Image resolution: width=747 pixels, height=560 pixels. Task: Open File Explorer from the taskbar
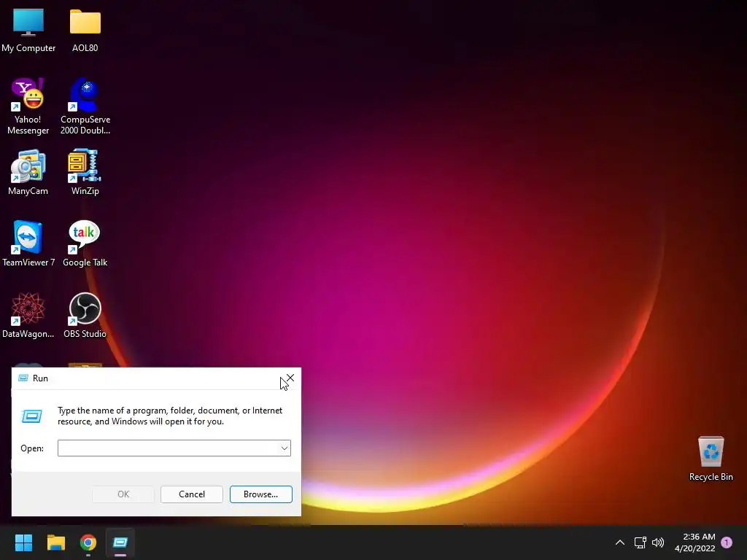click(55, 542)
